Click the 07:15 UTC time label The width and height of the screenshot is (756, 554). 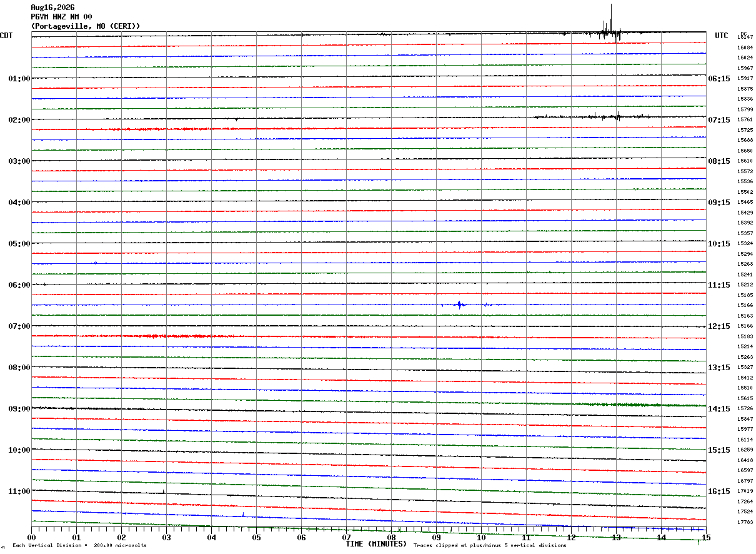719,120
